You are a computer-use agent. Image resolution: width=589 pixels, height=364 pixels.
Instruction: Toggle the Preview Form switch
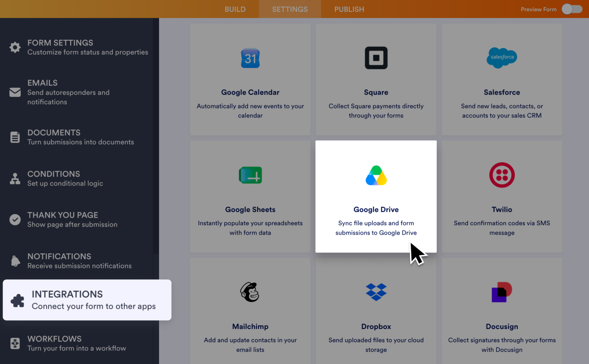coord(572,9)
